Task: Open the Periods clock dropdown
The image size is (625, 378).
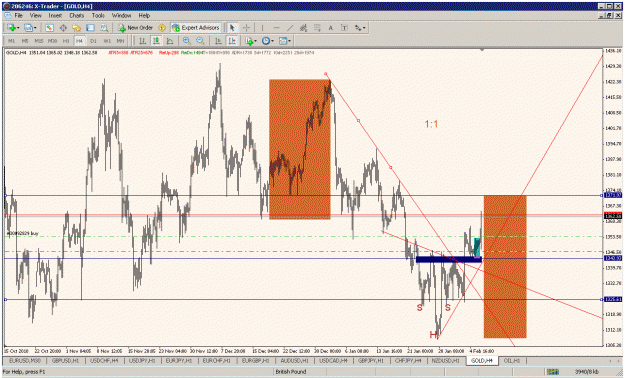Action: click(x=267, y=41)
